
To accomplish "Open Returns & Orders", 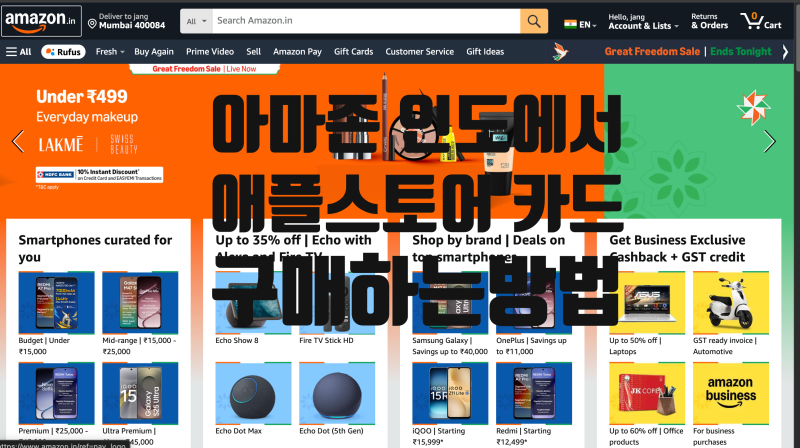I will click(x=709, y=21).
